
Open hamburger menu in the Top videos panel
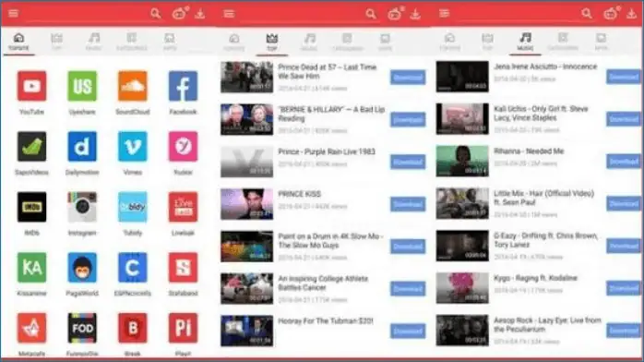[x=229, y=14]
